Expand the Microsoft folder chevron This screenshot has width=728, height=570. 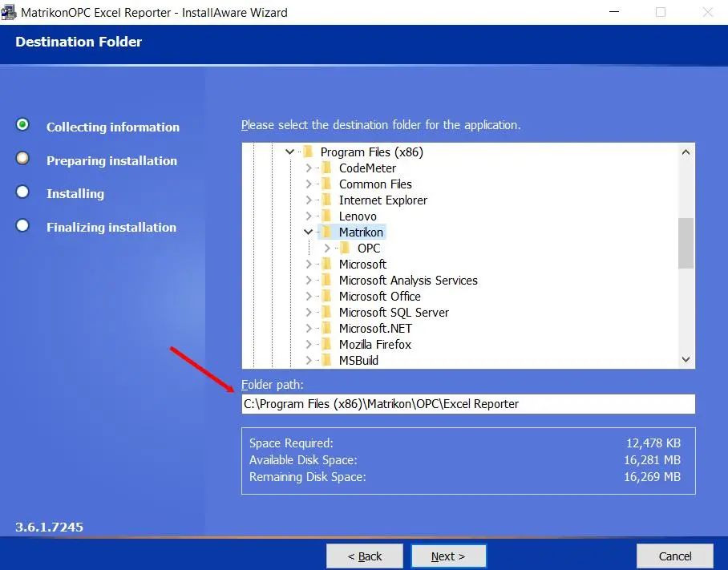click(309, 264)
